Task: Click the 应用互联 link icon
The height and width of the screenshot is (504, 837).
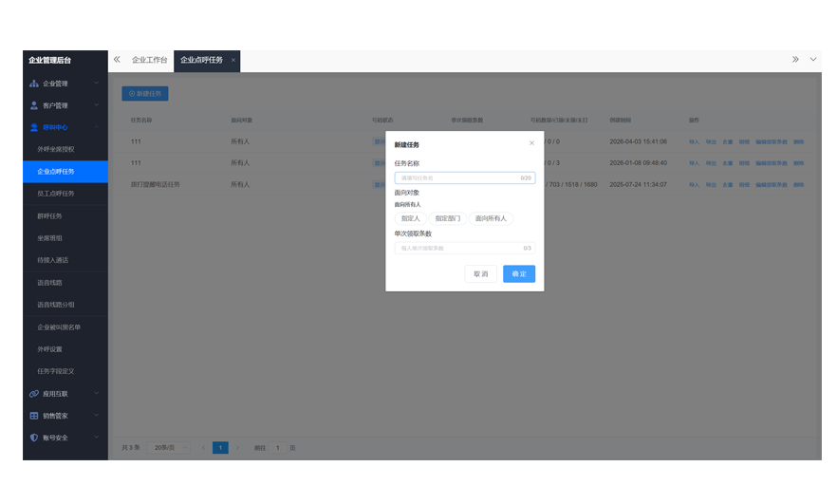Action: (x=34, y=394)
